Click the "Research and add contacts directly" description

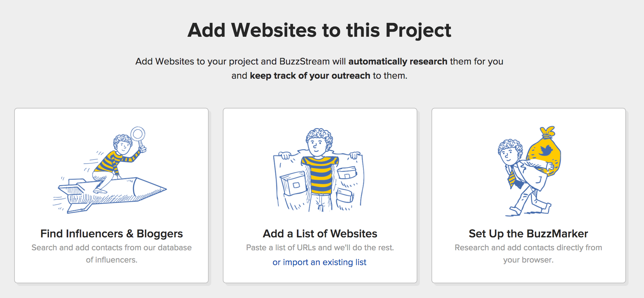point(528,248)
